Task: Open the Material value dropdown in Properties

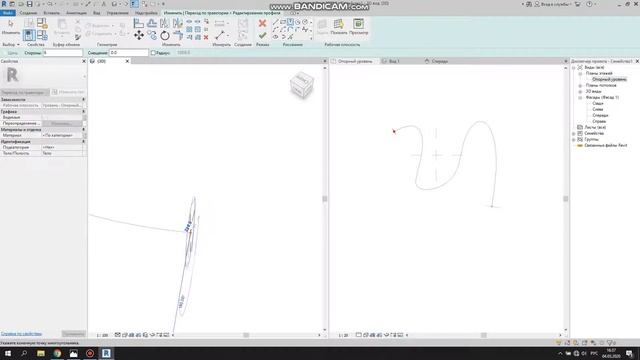Action: pyautogui.click(x=84, y=135)
